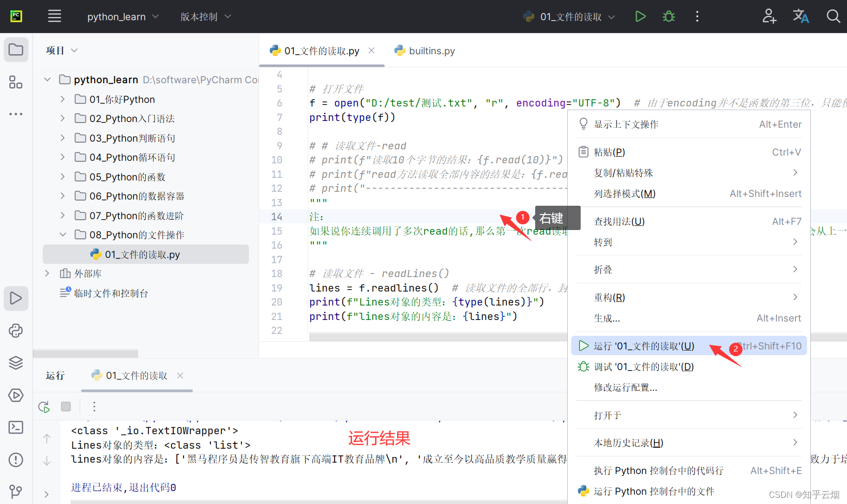Select 查找用法(U) menu entry

[x=689, y=222]
